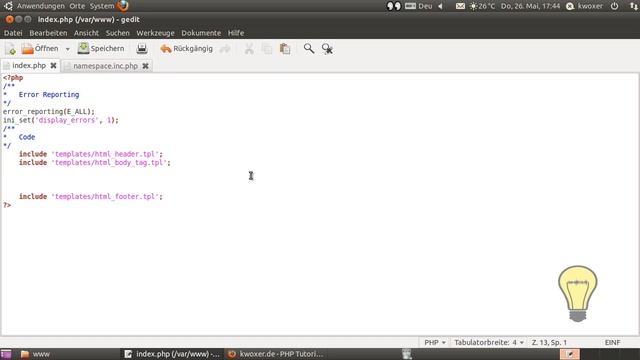Open the Dokumente menu
The height and width of the screenshot is (360, 640).
[x=201, y=33]
